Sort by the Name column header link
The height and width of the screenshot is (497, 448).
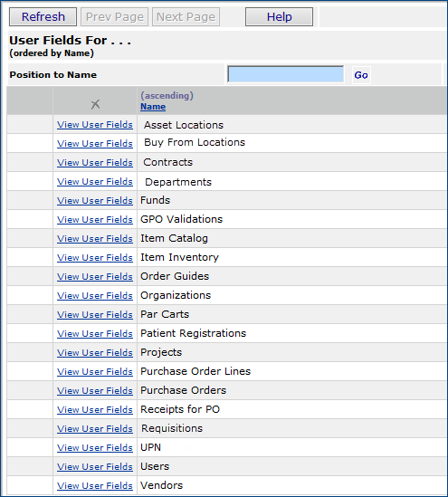[153, 107]
